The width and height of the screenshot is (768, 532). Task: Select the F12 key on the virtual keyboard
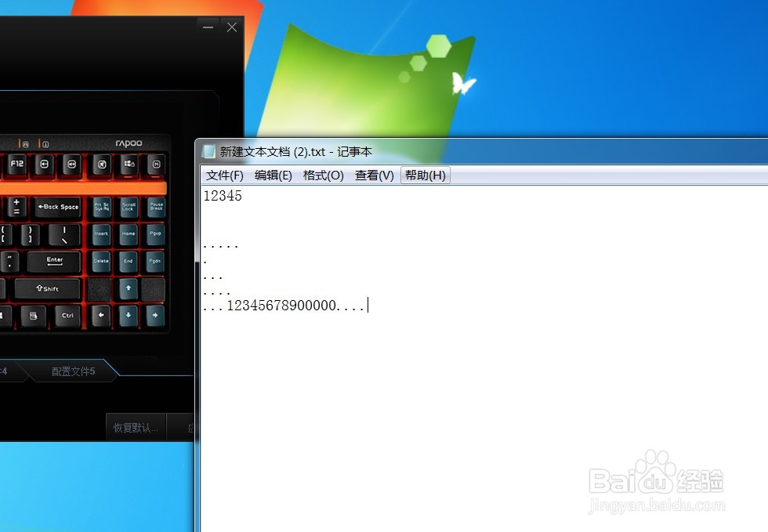[17, 165]
